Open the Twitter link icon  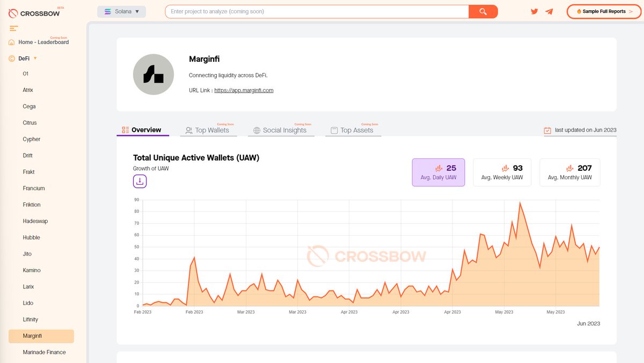coord(535,11)
